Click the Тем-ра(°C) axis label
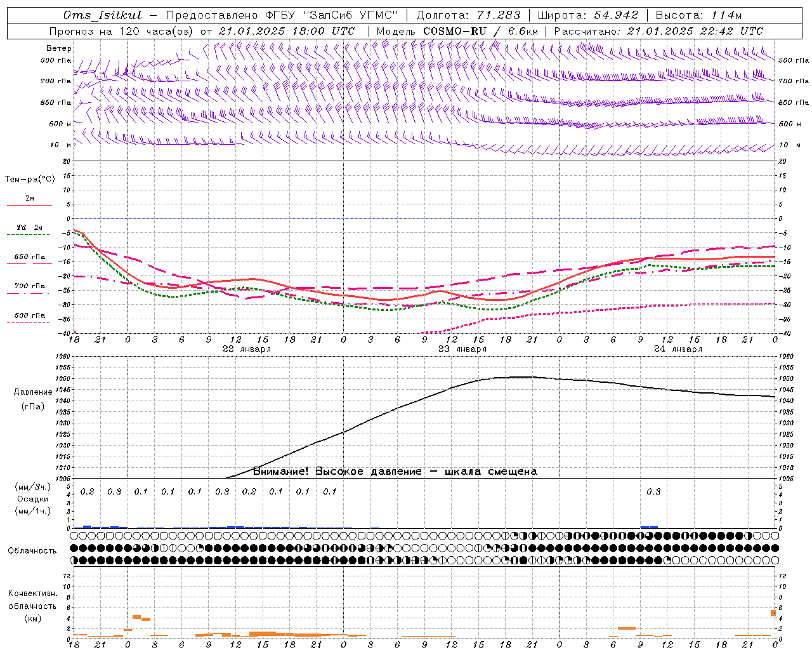 tap(30, 180)
